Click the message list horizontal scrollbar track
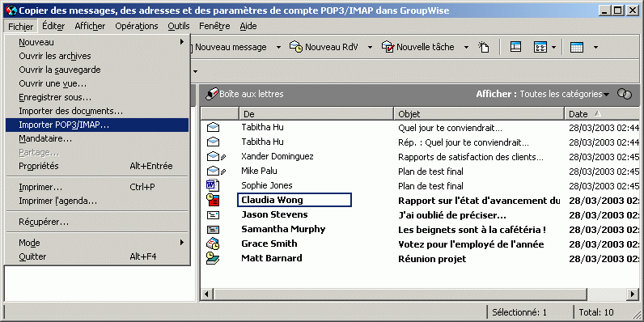This screenshot has height=322, width=644. pyautogui.click(x=420, y=294)
